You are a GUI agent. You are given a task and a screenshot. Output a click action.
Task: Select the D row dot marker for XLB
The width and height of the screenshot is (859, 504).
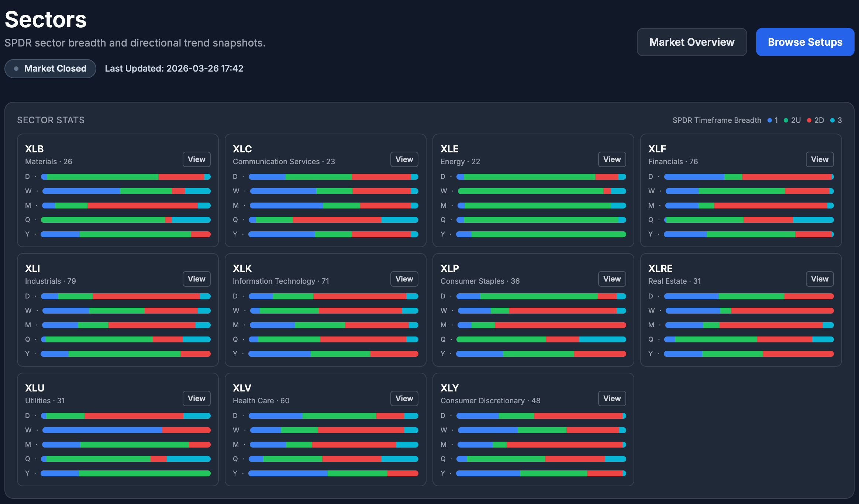35,177
